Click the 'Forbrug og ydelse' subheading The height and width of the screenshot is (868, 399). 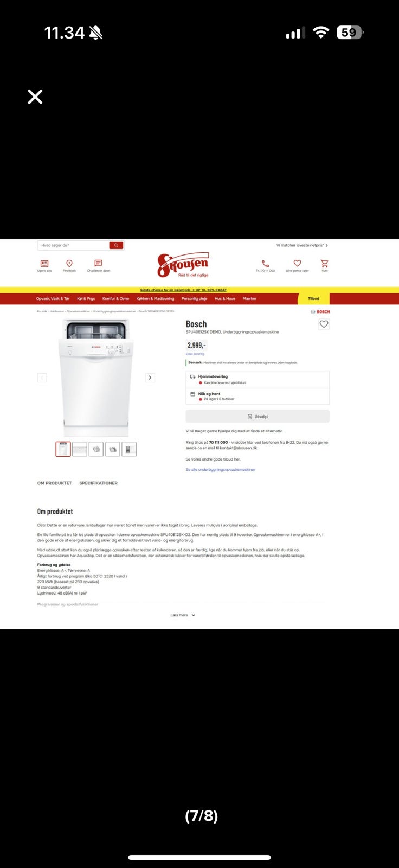point(54,565)
